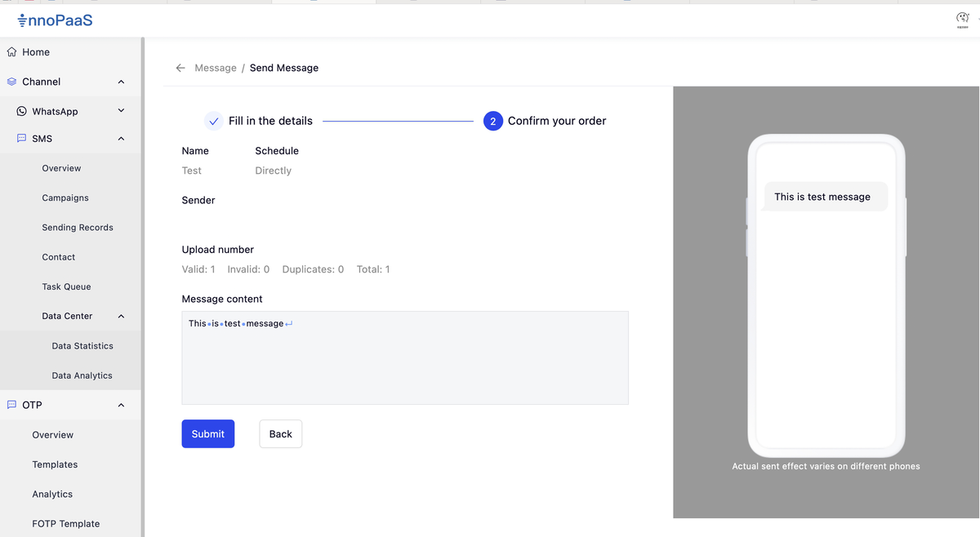The height and width of the screenshot is (537, 980).
Task: Open the user avatar in top right
Action: (x=962, y=20)
